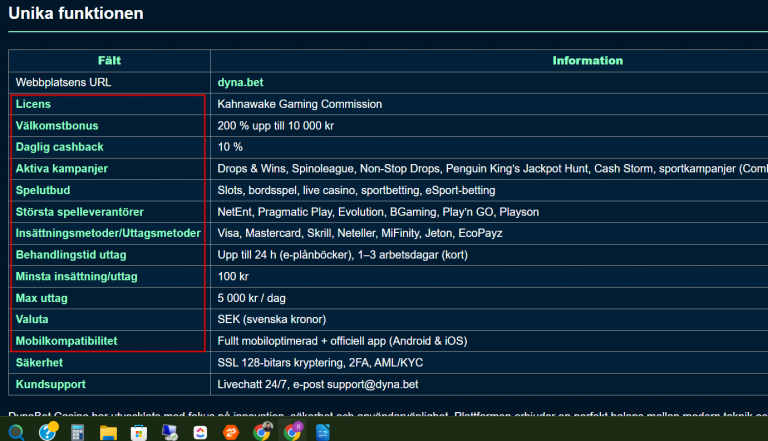This screenshot has width=768, height=441.
Task: Click the Visa, Mastercard, Skrill payment cell
Action: coord(360,233)
